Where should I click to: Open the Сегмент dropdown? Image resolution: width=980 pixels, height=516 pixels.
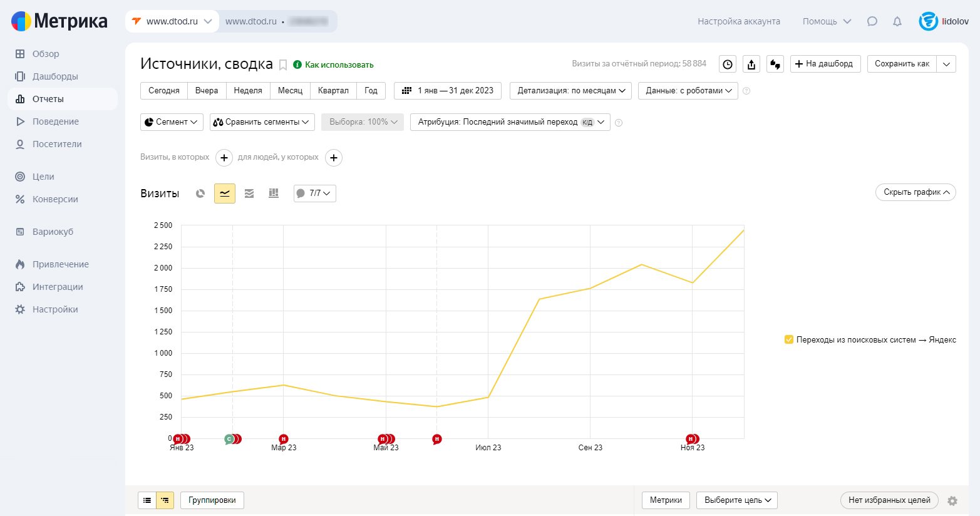point(172,122)
